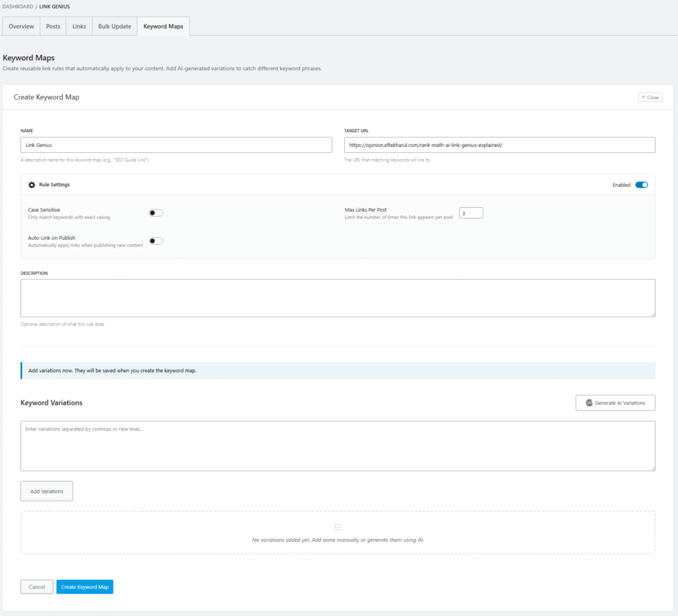
Task: Click the variations textarea resize handle
Action: coord(653,468)
